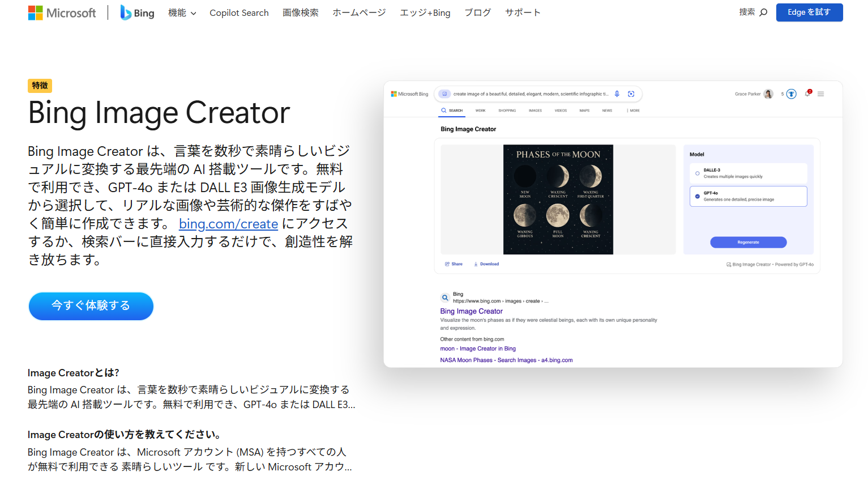Click moon - Image Creator in Bing link
The height and width of the screenshot is (484, 868).
pos(478,349)
